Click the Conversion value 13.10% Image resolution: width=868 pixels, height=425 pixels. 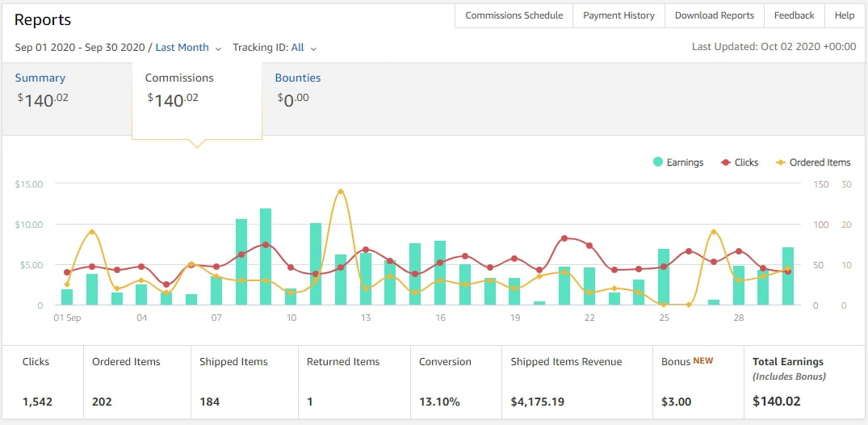pyautogui.click(x=439, y=402)
